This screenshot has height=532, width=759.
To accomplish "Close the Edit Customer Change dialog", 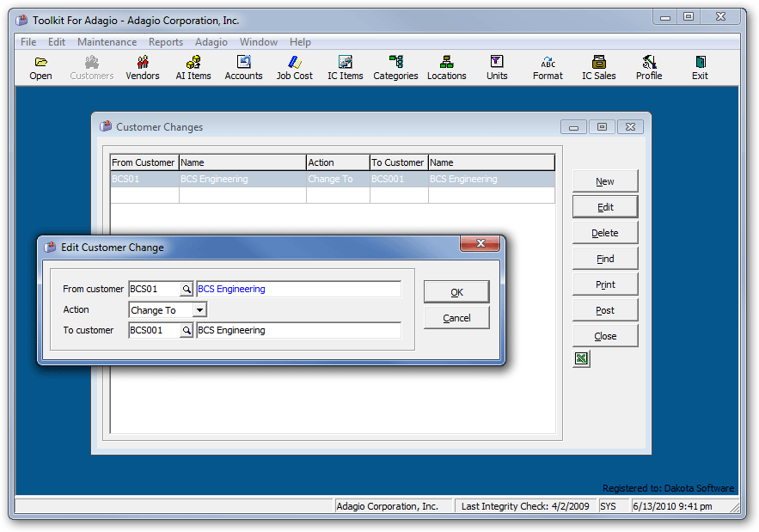I will pos(480,243).
